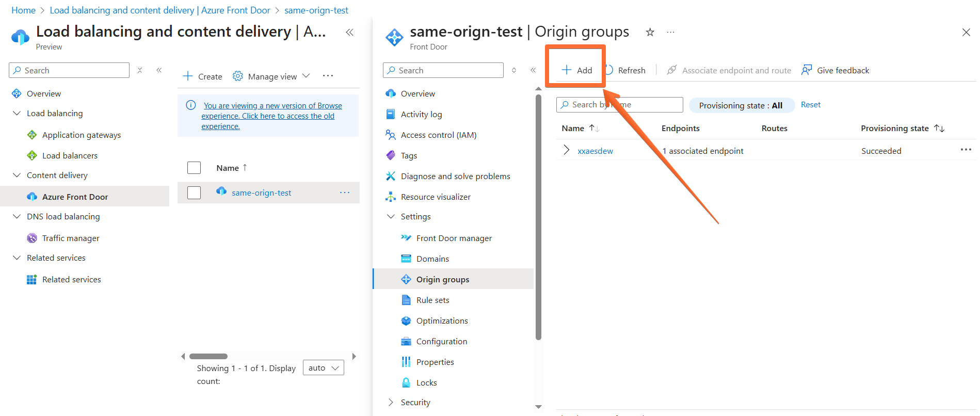Viewport: 980px width, 416px height.
Task: Open Manage view dropdown
Action: point(271,76)
